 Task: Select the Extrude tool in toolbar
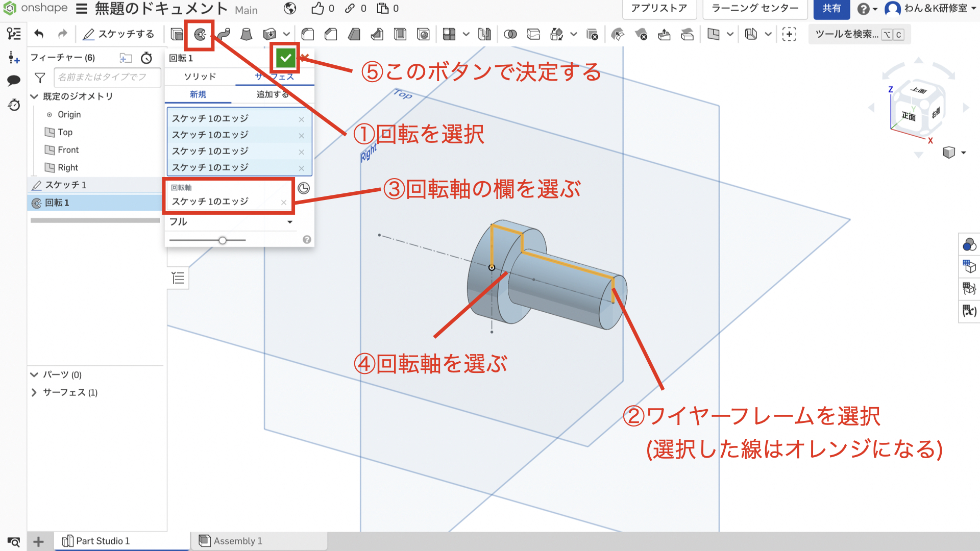click(177, 34)
